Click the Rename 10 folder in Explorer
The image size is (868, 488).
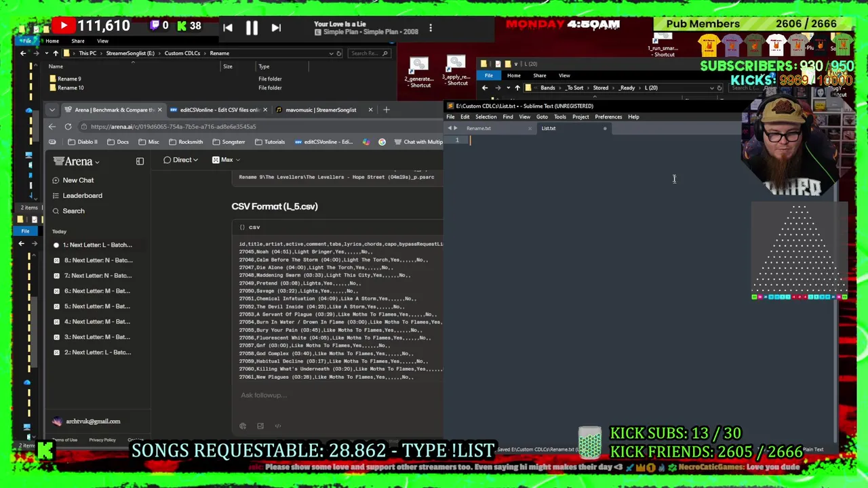(71, 88)
